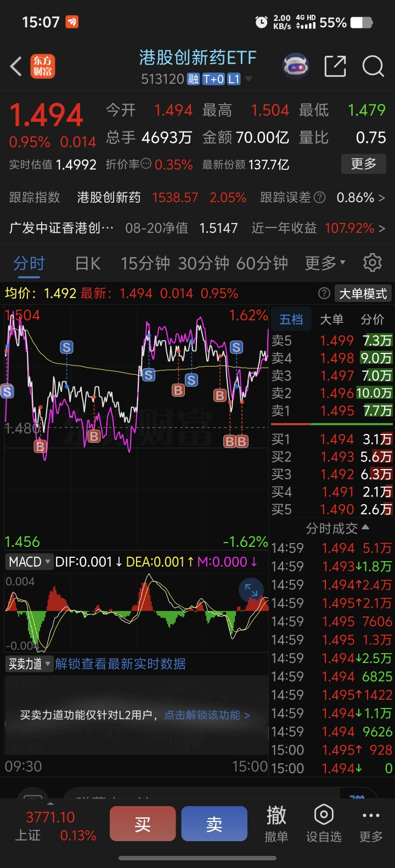Tap the current price 1.494
The width and height of the screenshot is (395, 868).
click(47, 115)
